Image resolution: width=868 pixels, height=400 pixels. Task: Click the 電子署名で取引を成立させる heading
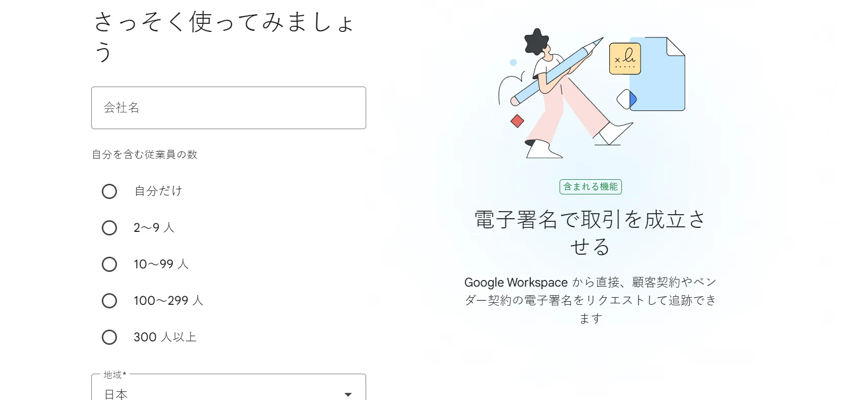pyautogui.click(x=590, y=233)
